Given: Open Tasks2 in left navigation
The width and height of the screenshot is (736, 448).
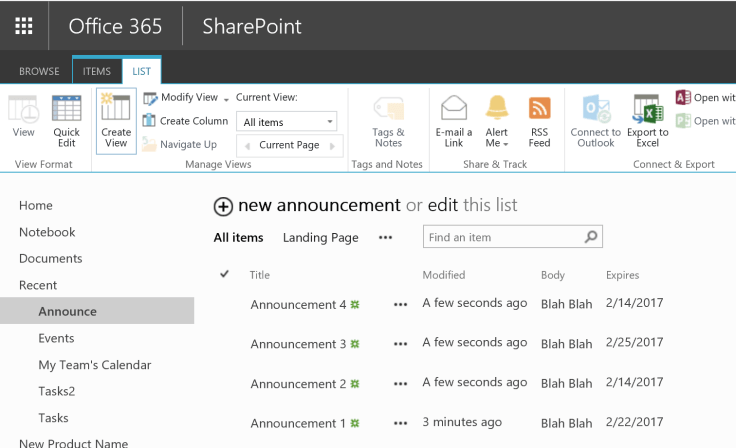Looking at the screenshot, I should pyautogui.click(x=57, y=391).
